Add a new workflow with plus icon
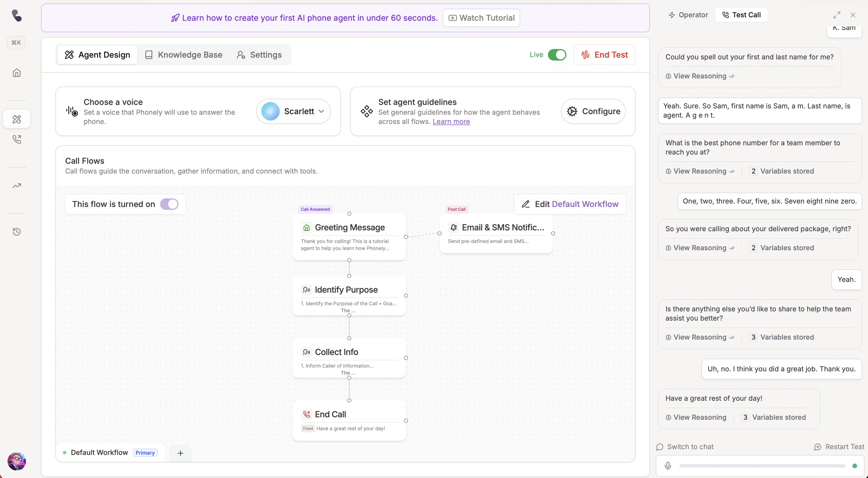 click(x=180, y=453)
